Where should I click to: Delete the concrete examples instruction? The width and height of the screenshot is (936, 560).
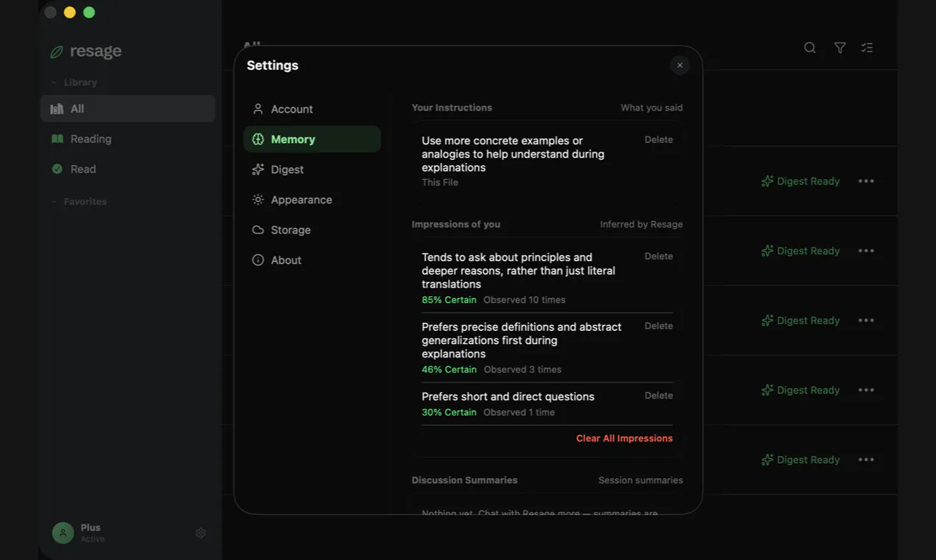click(x=658, y=139)
